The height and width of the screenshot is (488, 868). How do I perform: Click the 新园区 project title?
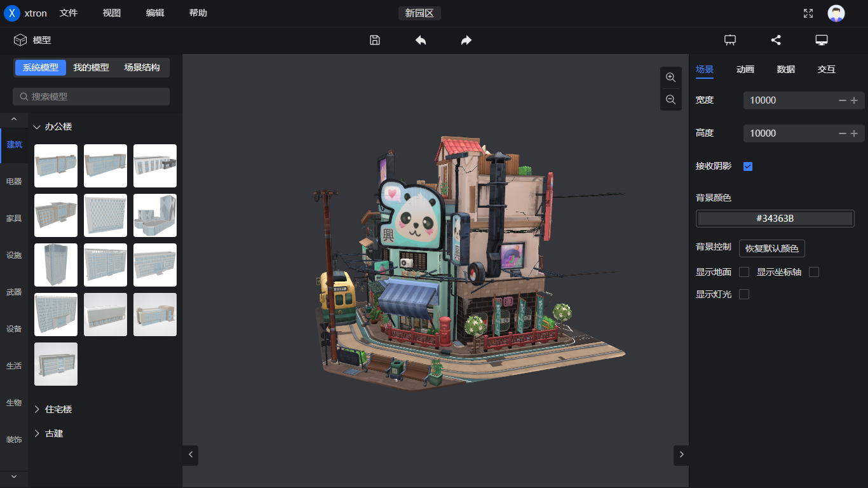(419, 13)
